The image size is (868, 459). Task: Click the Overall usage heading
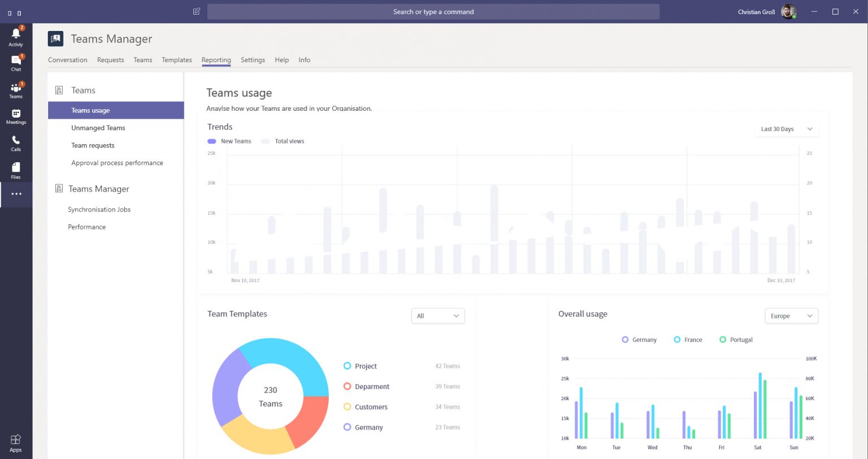click(x=583, y=314)
